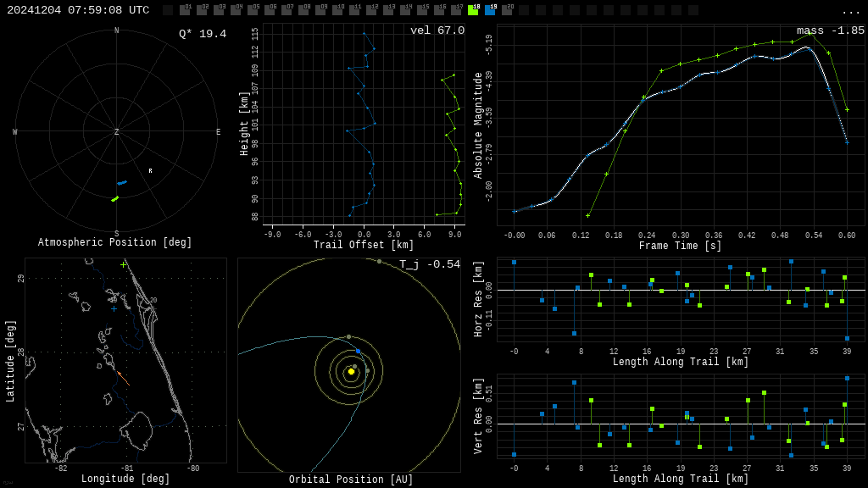Open the three-dots menu at top right
Viewport: 868px width, 488px height.
click(x=850, y=12)
